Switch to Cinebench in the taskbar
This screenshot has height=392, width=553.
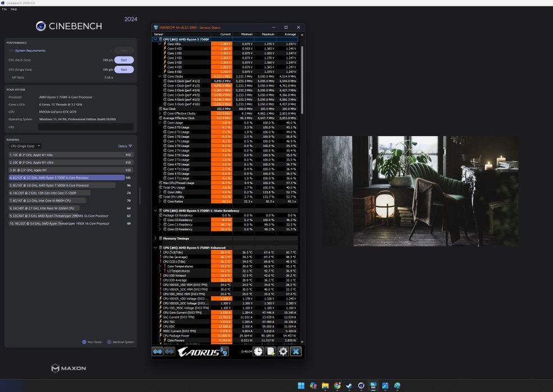[361, 386]
